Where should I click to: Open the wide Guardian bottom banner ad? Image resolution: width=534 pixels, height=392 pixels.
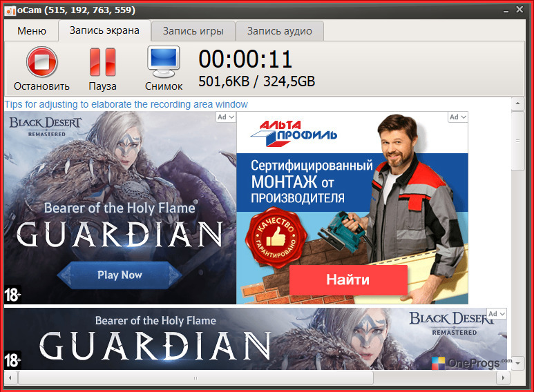256,339
